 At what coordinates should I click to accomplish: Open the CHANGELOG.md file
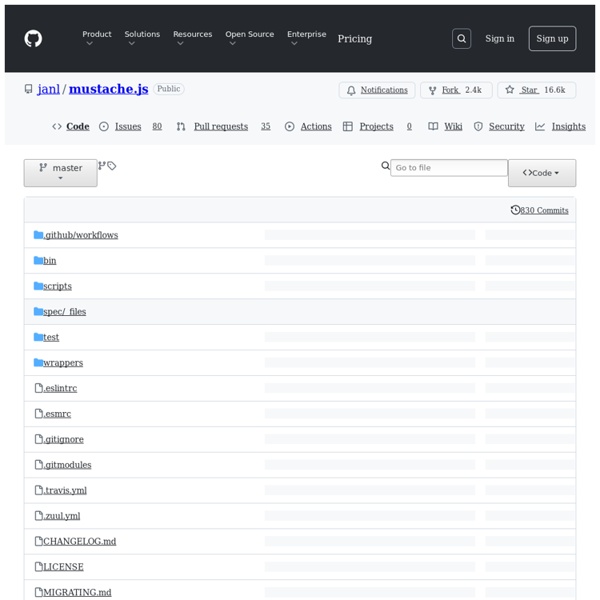pos(80,541)
